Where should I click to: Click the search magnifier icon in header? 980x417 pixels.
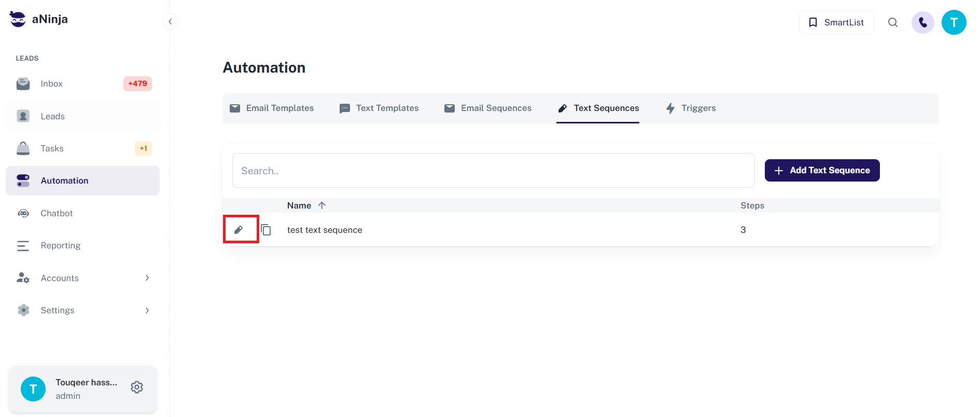892,22
